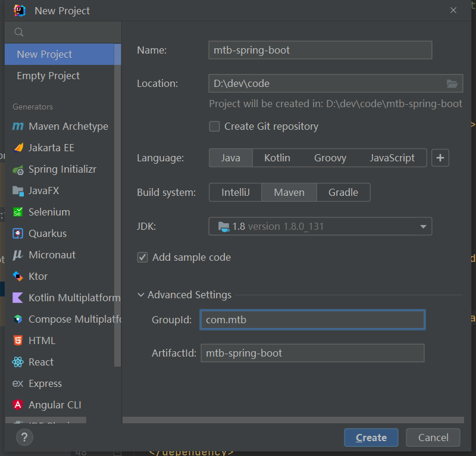Click the Compose Multiplatform icon
Image resolution: width=476 pixels, height=456 pixels.
coord(18,319)
